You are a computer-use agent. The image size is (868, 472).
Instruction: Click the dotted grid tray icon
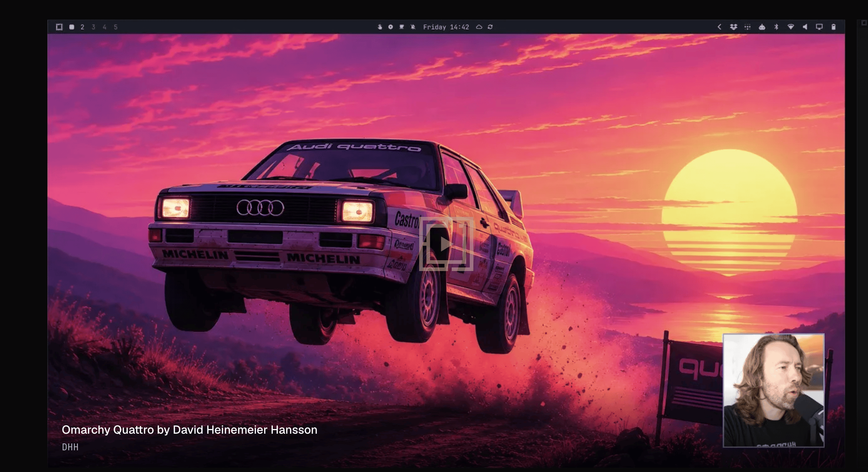[748, 27]
